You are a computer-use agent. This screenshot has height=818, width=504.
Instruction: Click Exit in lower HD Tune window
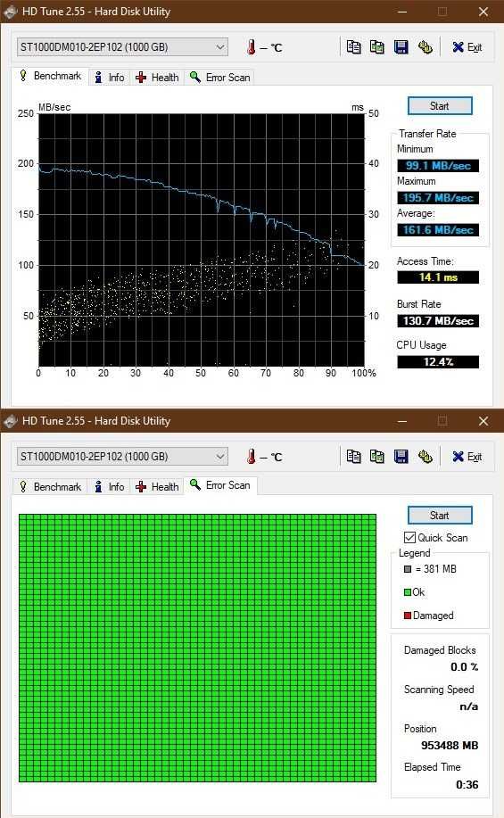click(x=467, y=457)
